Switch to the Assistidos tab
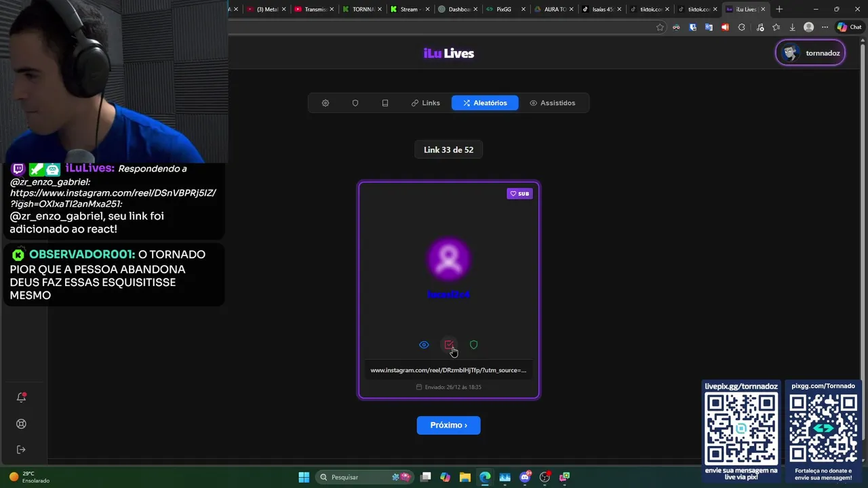This screenshot has height=488, width=868. (553, 103)
